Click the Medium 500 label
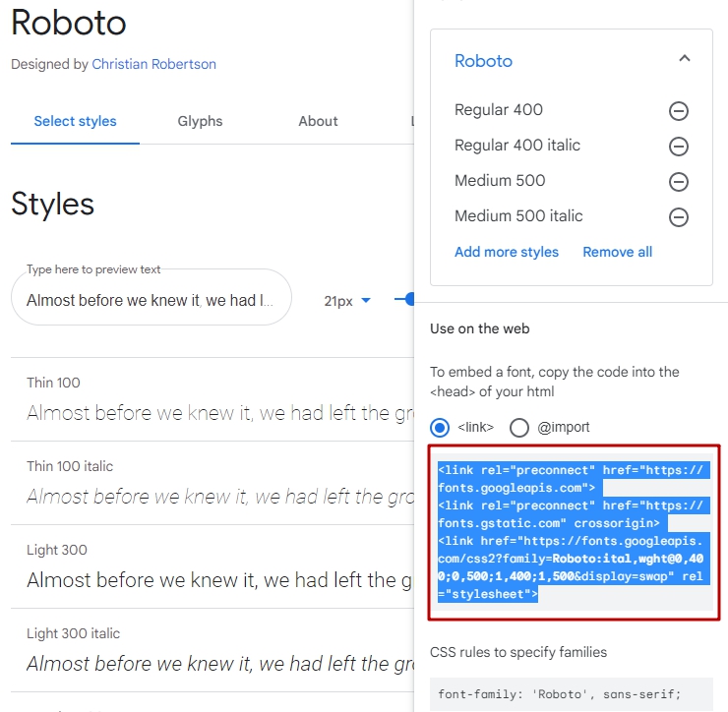Screen dimensions: 728x712 pyautogui.click(x=500, y=181)
